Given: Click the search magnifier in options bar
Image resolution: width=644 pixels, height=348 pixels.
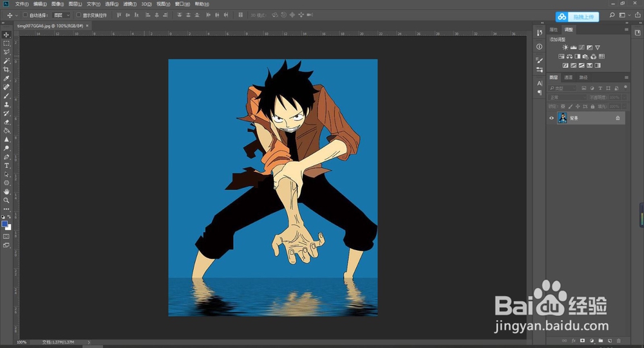Looking at the screenshot, I should click(612, 15).
